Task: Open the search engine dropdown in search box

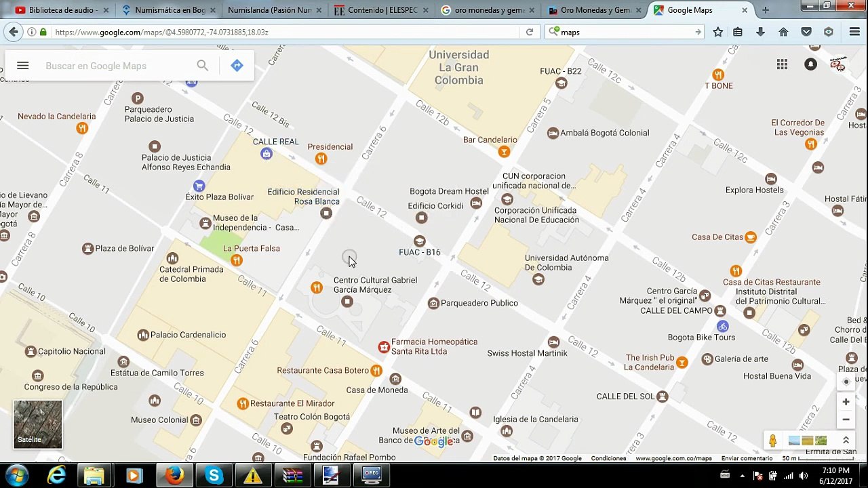Action: [x=553, y=32]
